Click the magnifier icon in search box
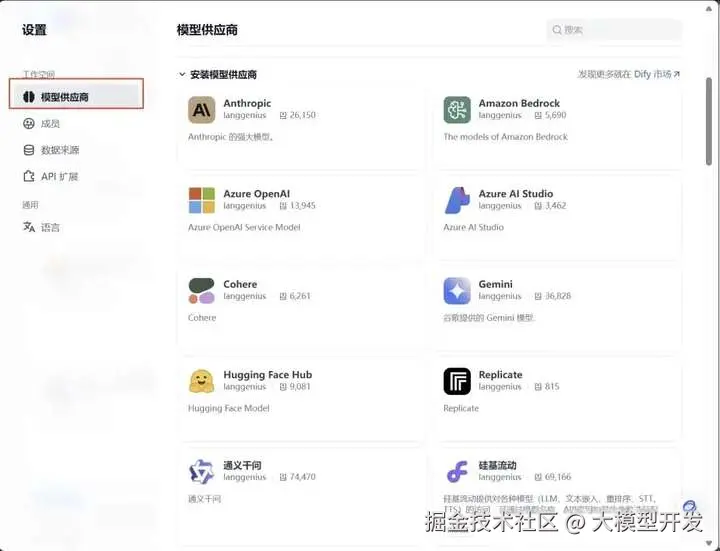 (x=557, y=30)
